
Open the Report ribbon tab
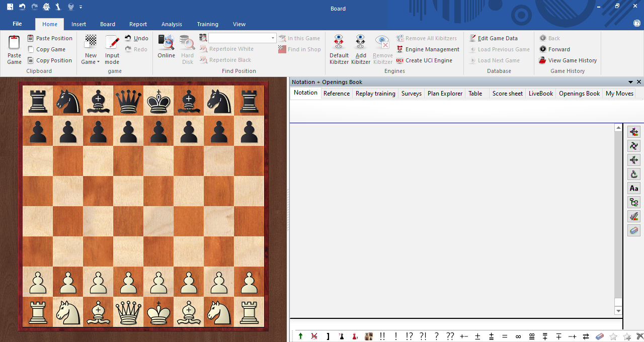[138, 24]
